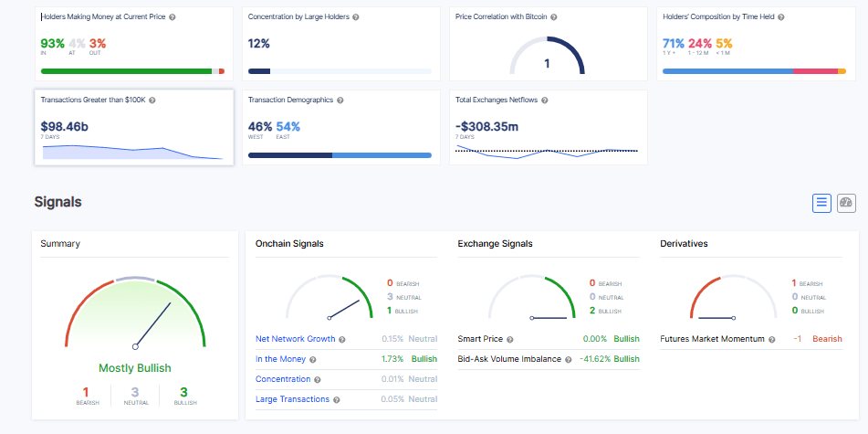Click help icon next to Concentration by Large Holders
The height and width of the screenshot is (434, 868).
356,17
